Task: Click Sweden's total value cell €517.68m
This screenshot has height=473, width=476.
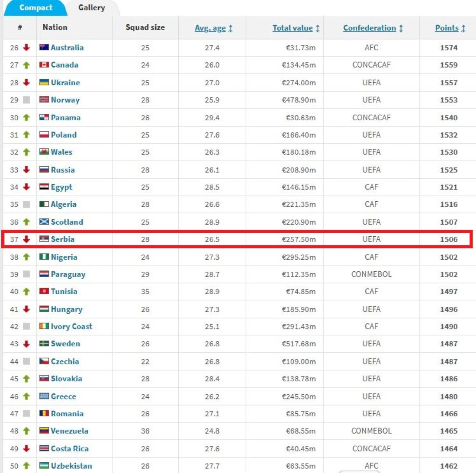Action: click(x=299, y=344)
